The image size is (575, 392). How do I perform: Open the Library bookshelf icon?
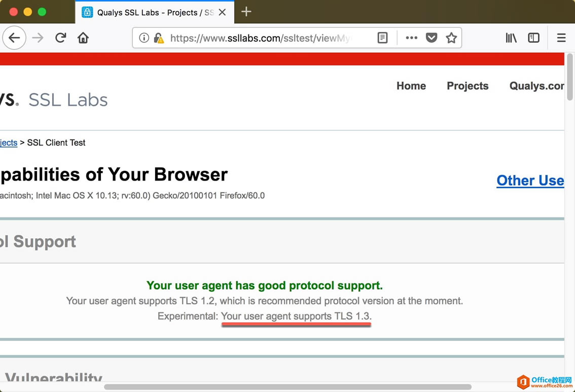(511, 38)
